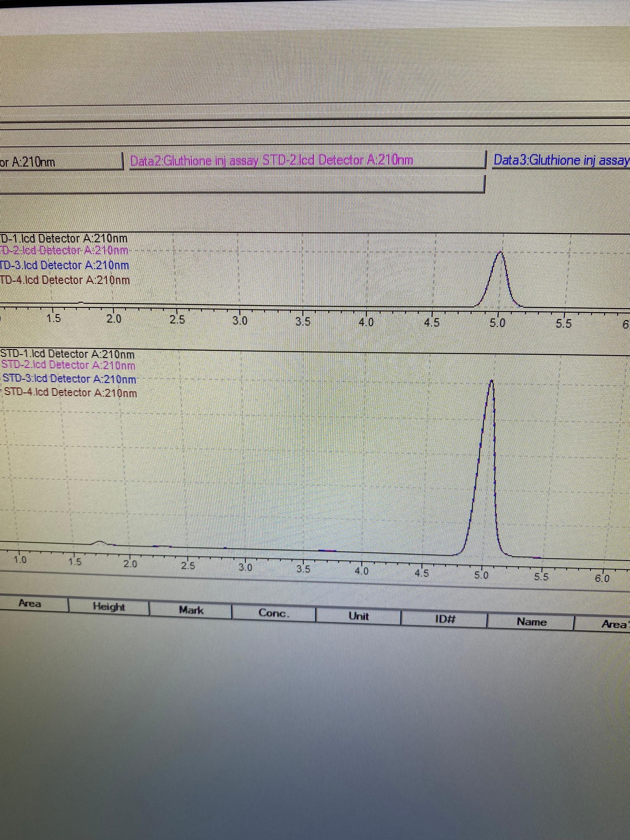Click TD-4.lcd legend entry in upper chromatogram

[65, 280]
